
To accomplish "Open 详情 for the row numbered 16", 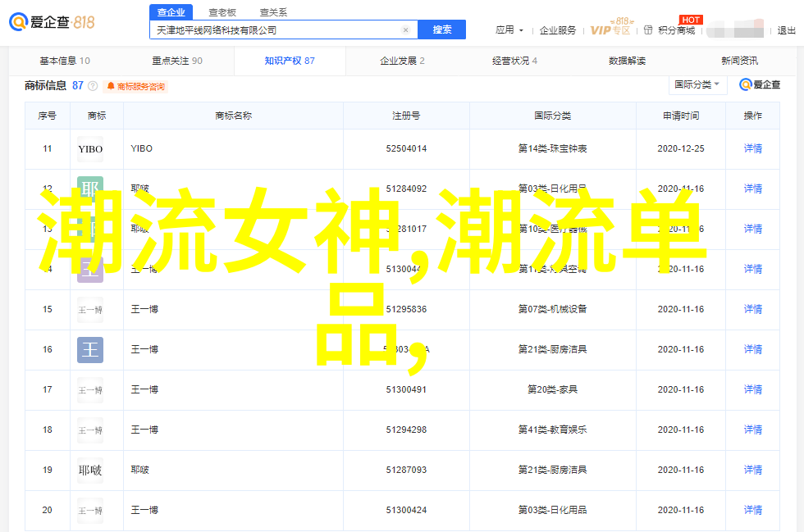I will click(x=753, y=349).
